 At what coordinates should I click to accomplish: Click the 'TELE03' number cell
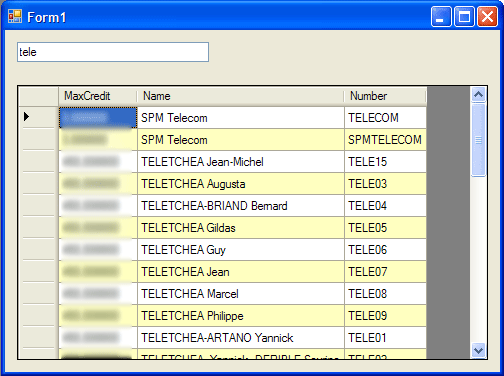[x=386, y=183]
